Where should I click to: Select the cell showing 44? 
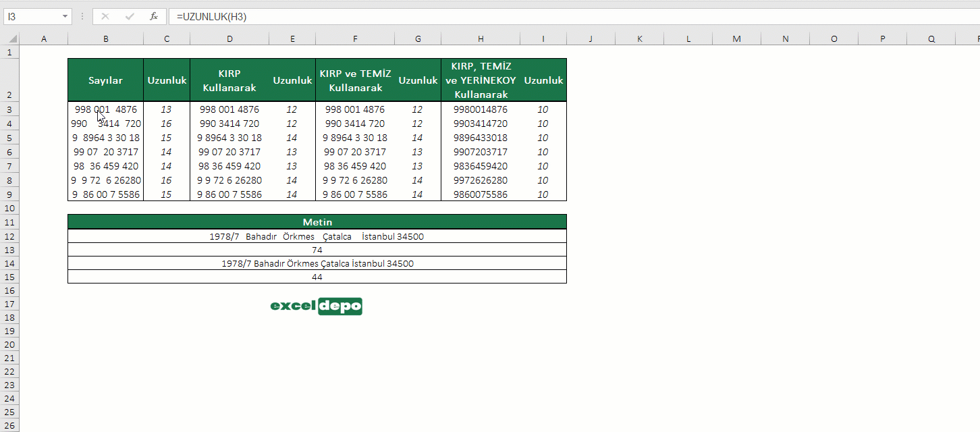[317, 277]
